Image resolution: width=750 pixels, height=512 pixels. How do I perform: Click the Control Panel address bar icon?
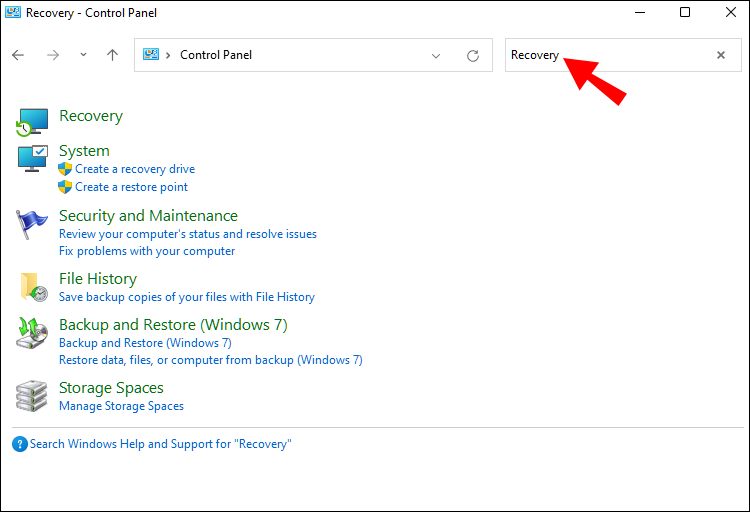coord(151,55)
